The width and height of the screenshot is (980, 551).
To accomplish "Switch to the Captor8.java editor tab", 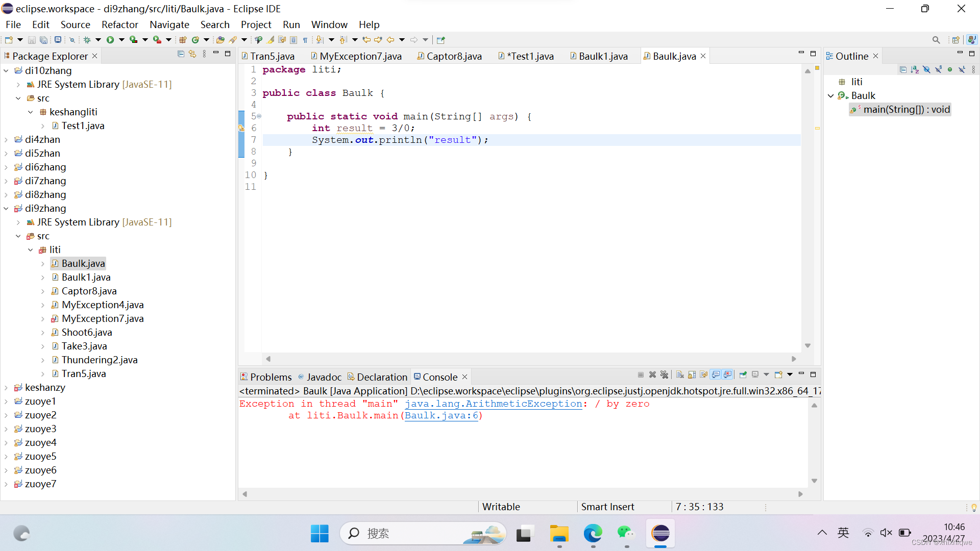I will [x=453, y=56].
